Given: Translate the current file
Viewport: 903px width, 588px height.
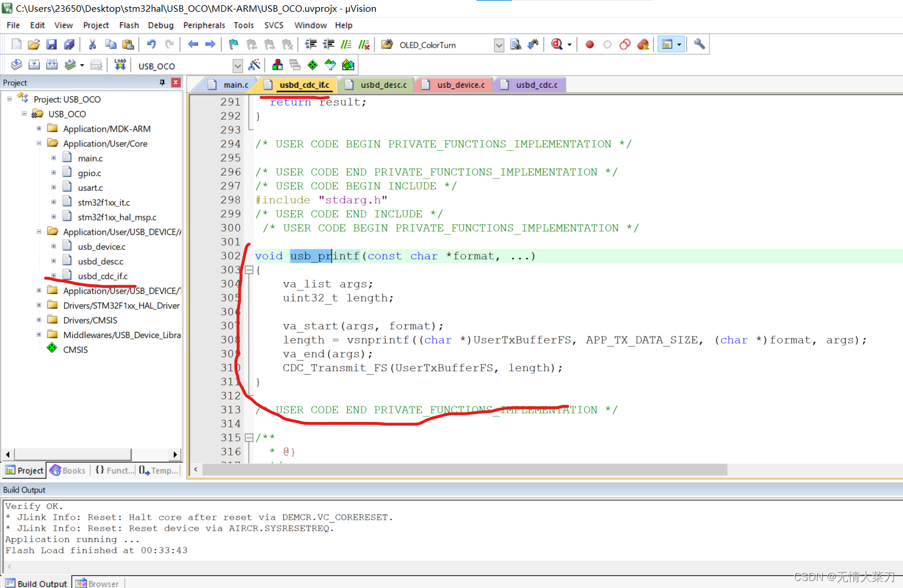Looking at the screenshot, I should [16, 65].
